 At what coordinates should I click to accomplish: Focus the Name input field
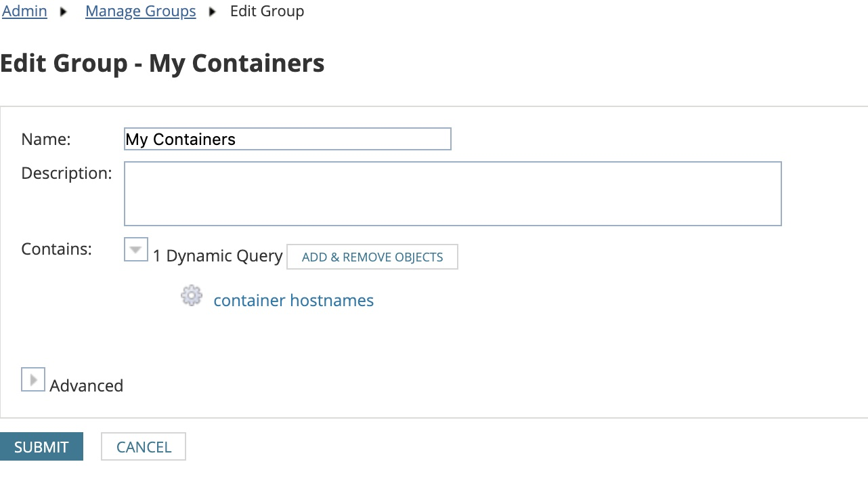tap(287, 139)
